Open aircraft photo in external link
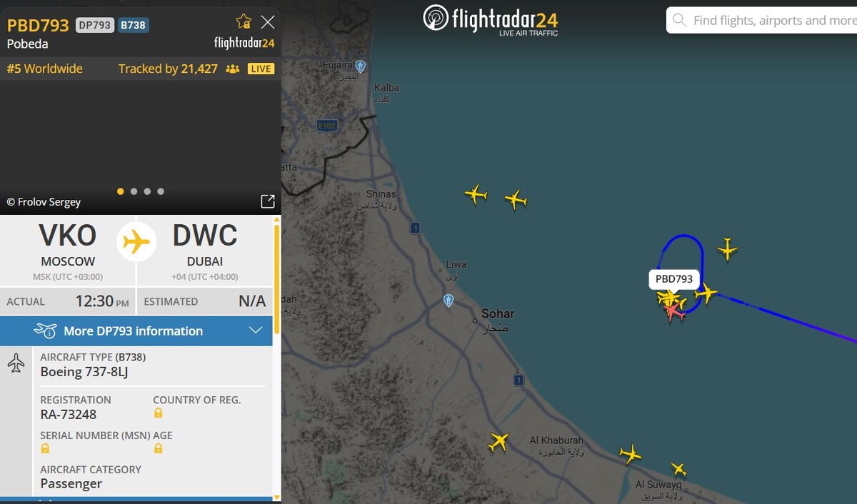 pos(268,201)
